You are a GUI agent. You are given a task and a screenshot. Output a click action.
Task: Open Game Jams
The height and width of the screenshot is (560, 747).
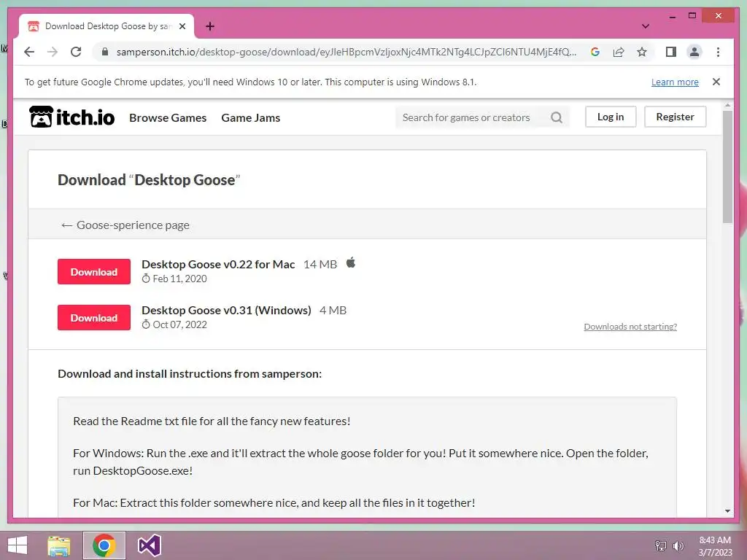251,117
